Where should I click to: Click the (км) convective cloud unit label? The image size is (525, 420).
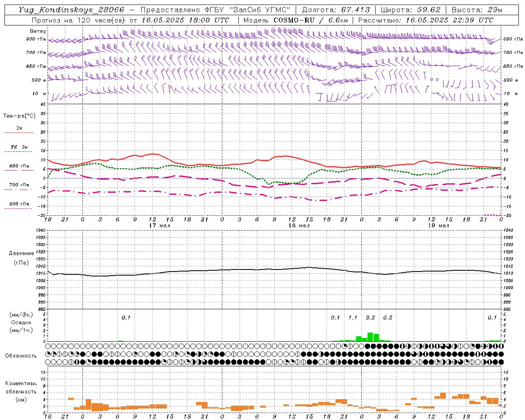point(21,399)
